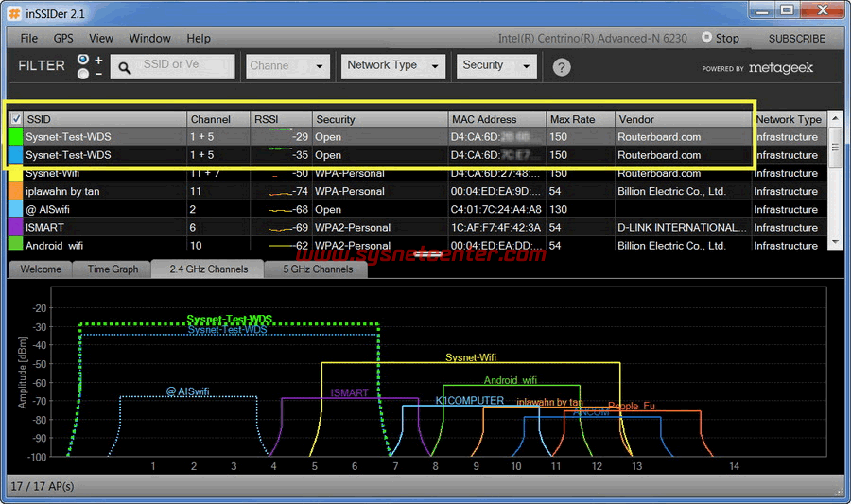Click the network list scroll down arrow
Image resolution: width=851 pixels, height=504 pixels.
pos(834,243)
